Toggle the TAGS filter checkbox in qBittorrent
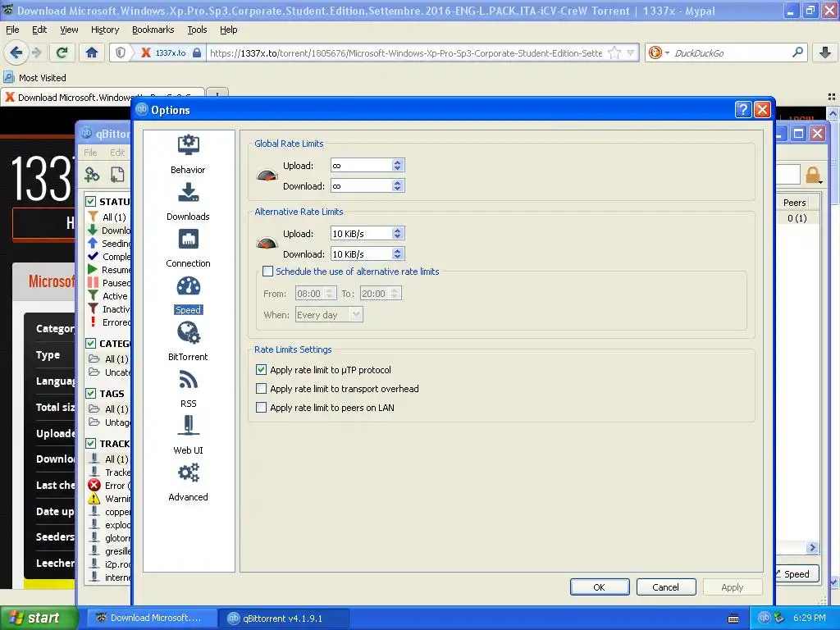 pos(90,393)
